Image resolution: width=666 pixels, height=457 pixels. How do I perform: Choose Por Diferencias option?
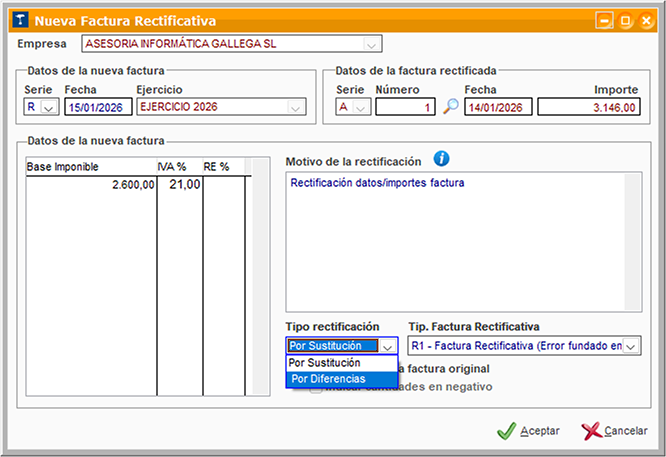[x=342, y=379]
